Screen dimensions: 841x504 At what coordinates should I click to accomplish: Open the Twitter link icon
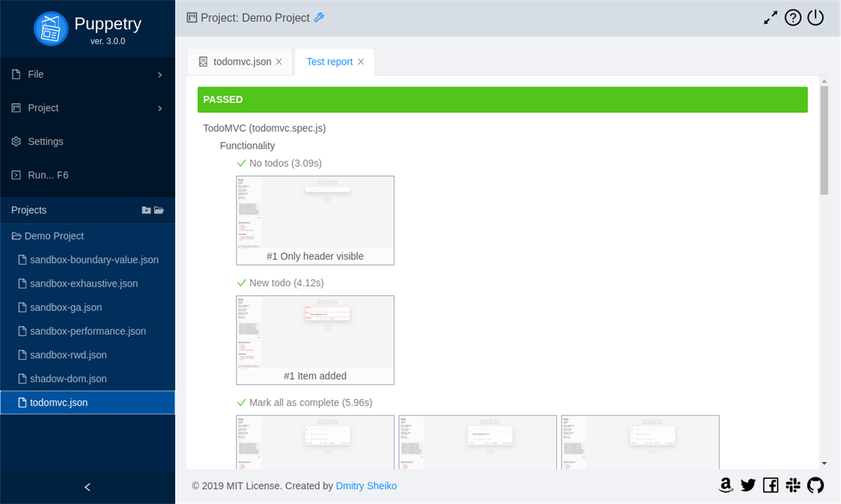(x=748, y=485)
